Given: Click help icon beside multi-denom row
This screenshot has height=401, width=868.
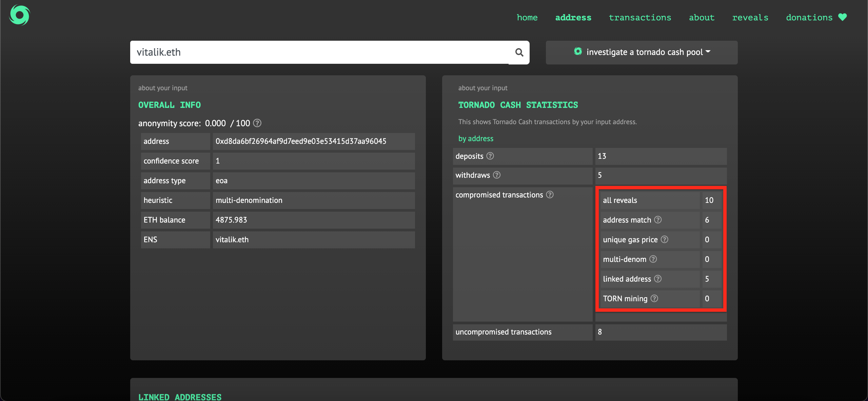Looking at the screenshot, I should pos(653,259).
